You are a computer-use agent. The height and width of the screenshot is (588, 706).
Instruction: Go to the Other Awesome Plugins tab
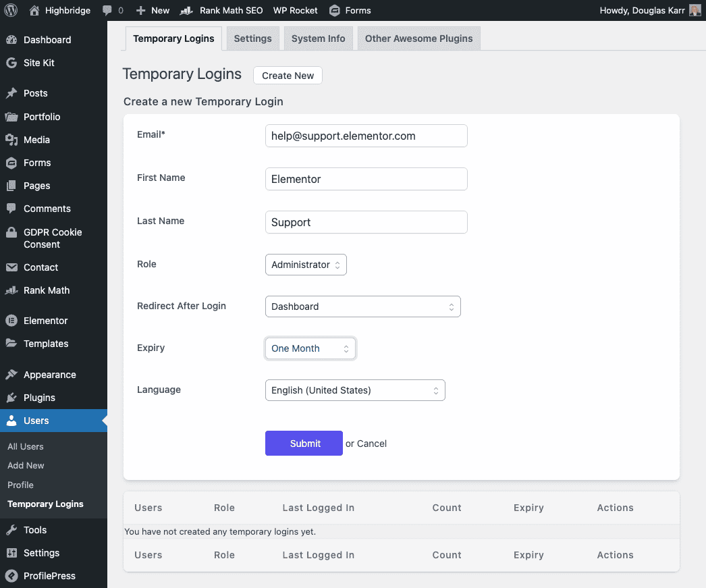pyautogui.click(x=418, y=38)
